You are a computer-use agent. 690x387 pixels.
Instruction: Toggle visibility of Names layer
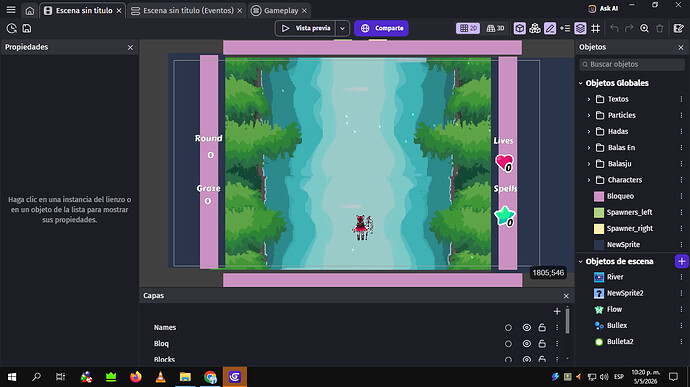(526, 328)
